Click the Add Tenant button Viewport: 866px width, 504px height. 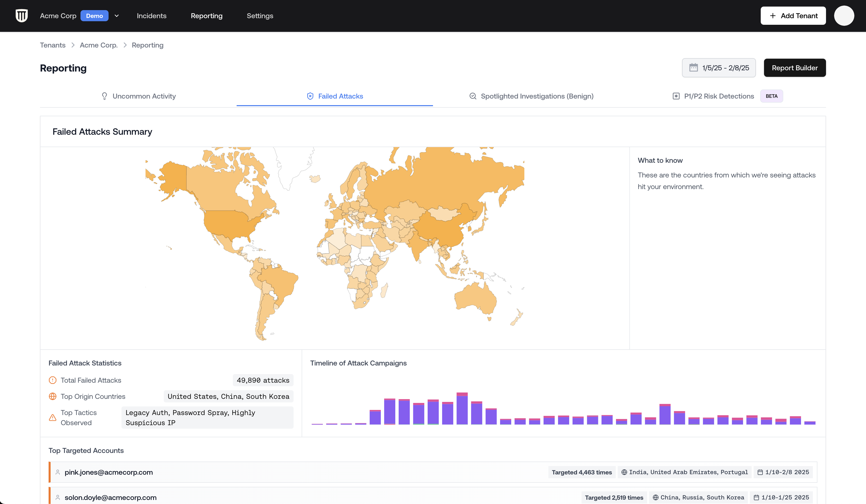(793, 16)
